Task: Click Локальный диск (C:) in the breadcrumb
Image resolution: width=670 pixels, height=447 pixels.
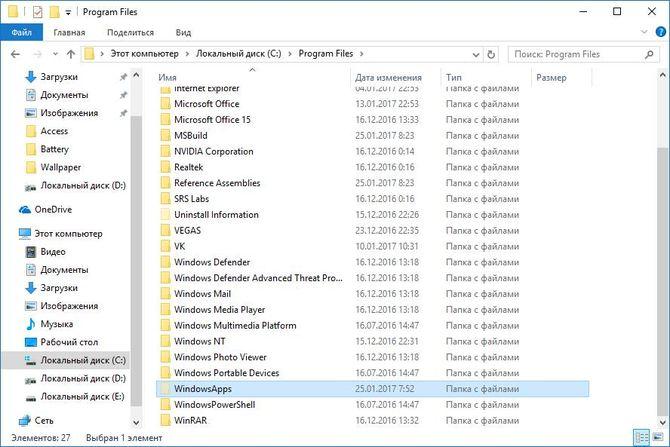Action: click(x=238, y=54)
